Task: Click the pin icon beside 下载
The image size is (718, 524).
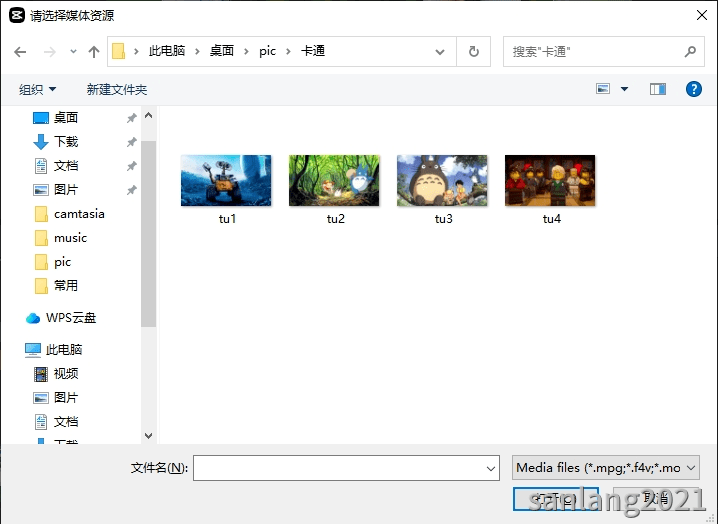Action: coord(131,142)
